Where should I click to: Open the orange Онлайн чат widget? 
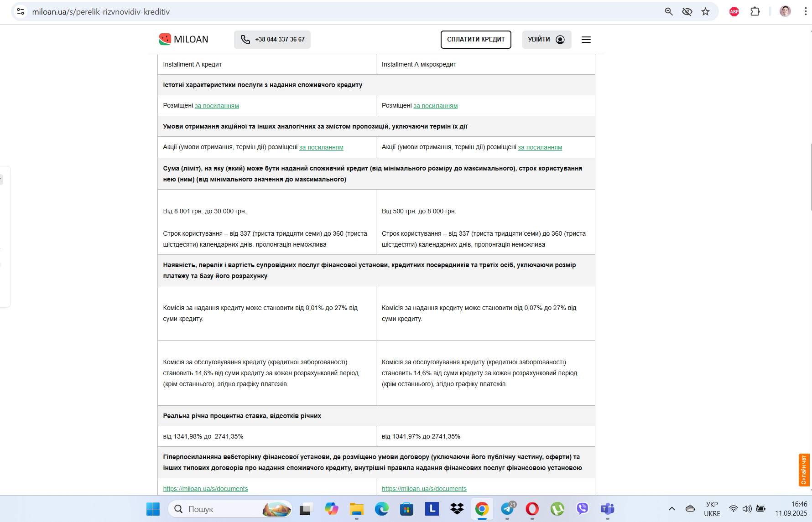point(804,470)
